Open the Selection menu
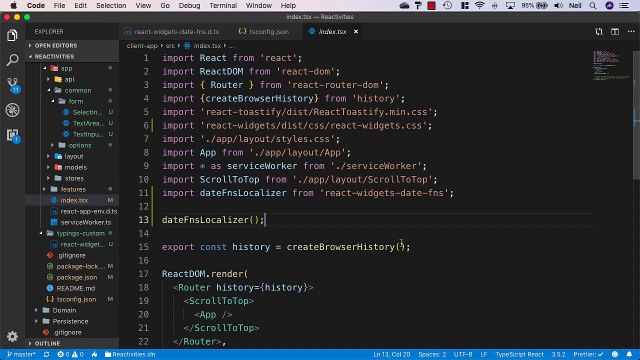 (x=111, y=5)
